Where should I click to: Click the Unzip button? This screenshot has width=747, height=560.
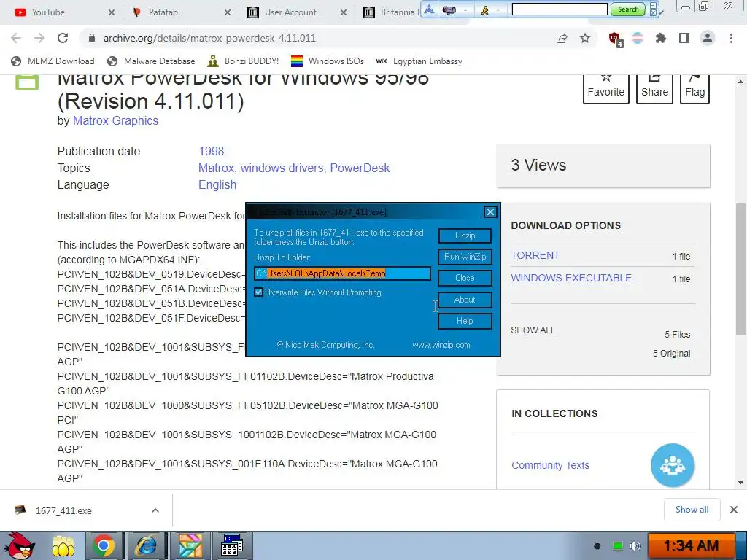(x=465, y=236)
